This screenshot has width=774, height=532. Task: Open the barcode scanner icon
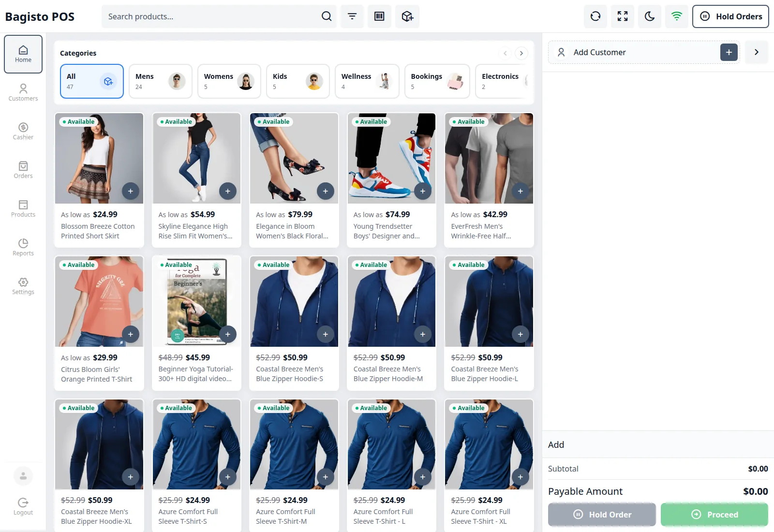(380, 16)
